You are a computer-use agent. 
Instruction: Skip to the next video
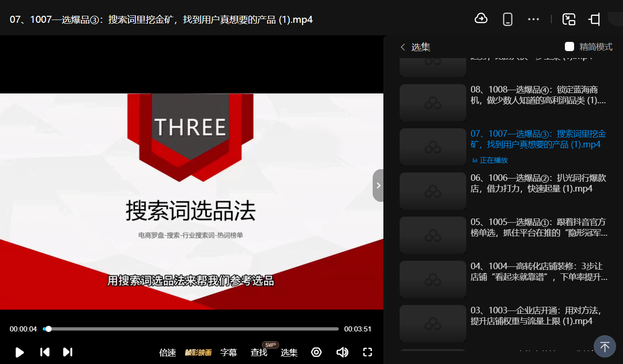click(67, 352)
